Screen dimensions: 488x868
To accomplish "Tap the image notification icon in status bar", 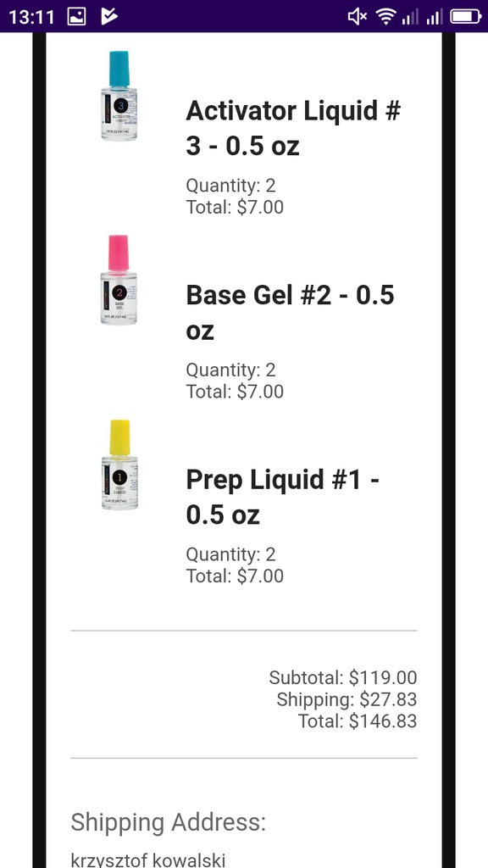I will [76, 17].
